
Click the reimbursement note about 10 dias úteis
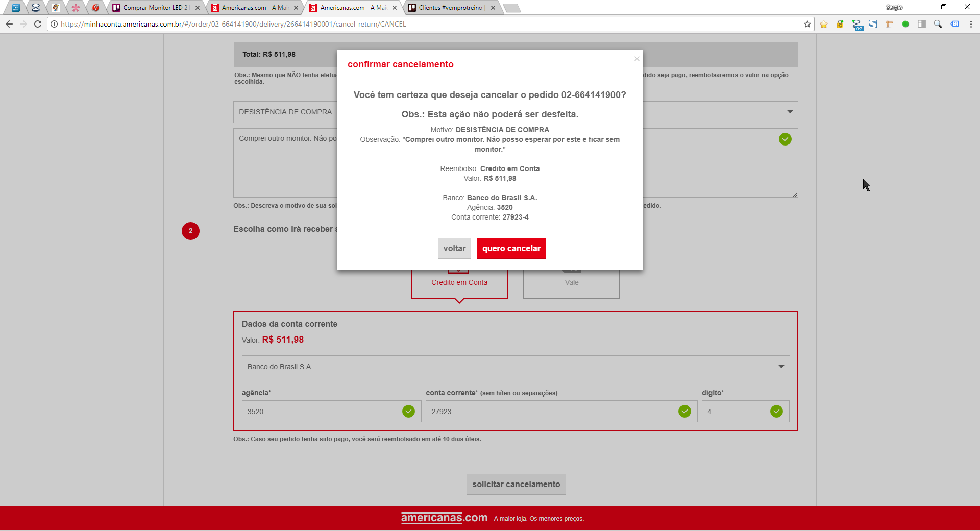point(357,439)
